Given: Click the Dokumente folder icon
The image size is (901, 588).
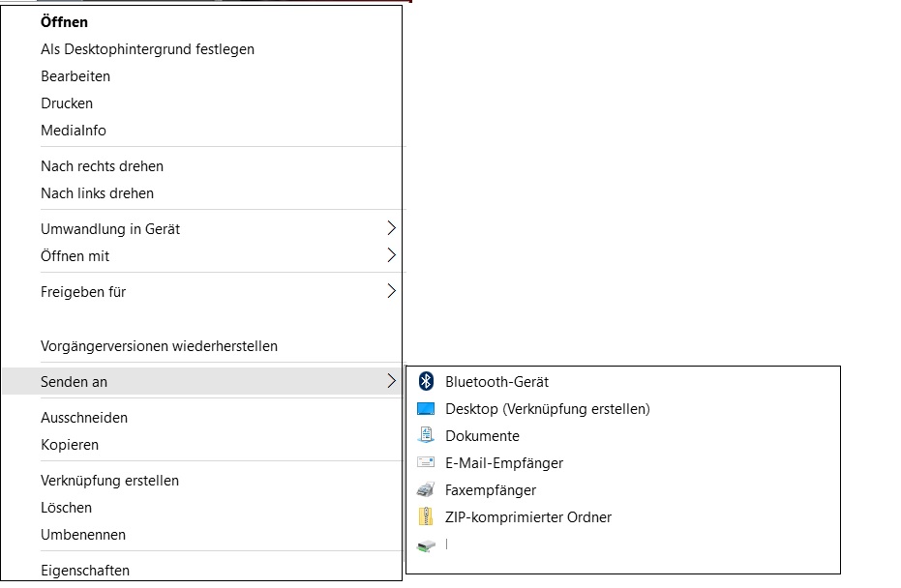Looking at the screenshot, I should [x=426, y=435].
